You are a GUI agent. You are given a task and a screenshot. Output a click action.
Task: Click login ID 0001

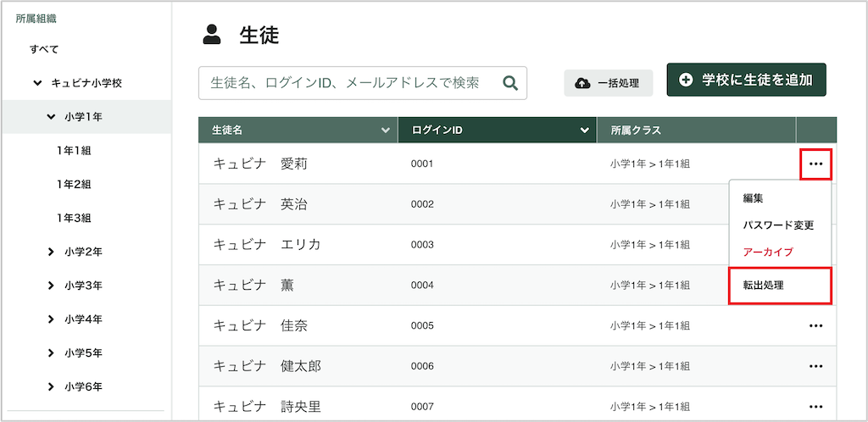(x=422, y=164)
